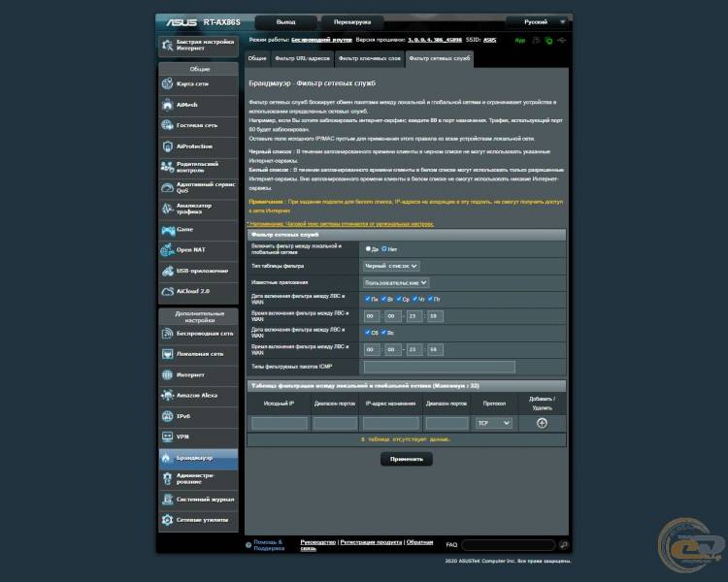Open AiCloud 2.0 section
Image resolution: width=728 pixels, height=582 pixels.
pos(198,291)
